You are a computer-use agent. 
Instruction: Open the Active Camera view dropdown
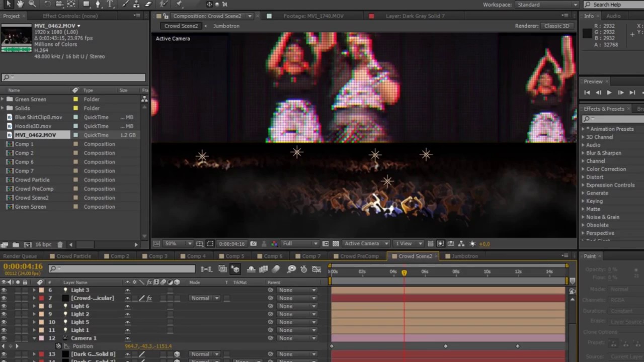pos(365,244)
